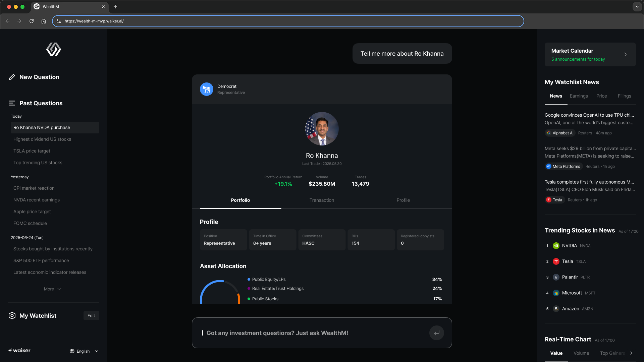Reload the page using browser refresh icon
Screen dimensions: 644x362
pyautogui.click(x=32, y=21)
